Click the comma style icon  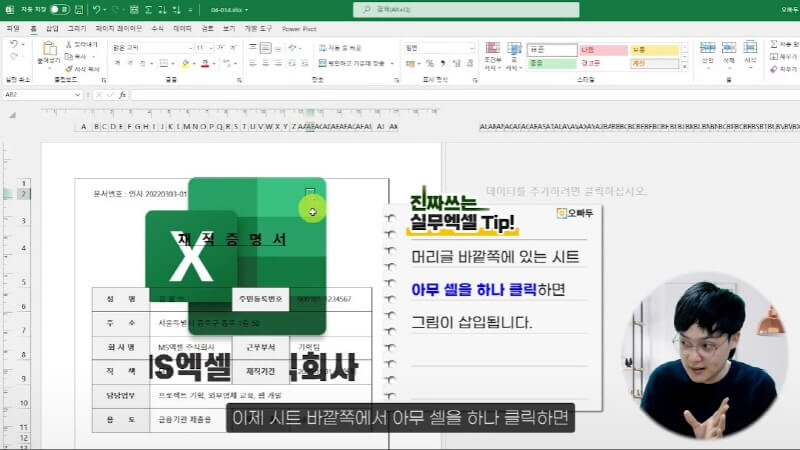442,63
